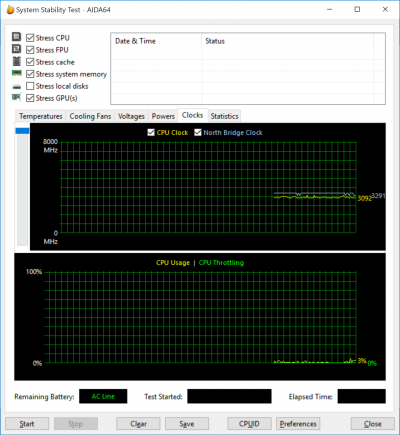The height and width of the screenshot is (435, 400).
Task: Click the AIDA64 flame icon in title bar
Action: coord(10,10)
